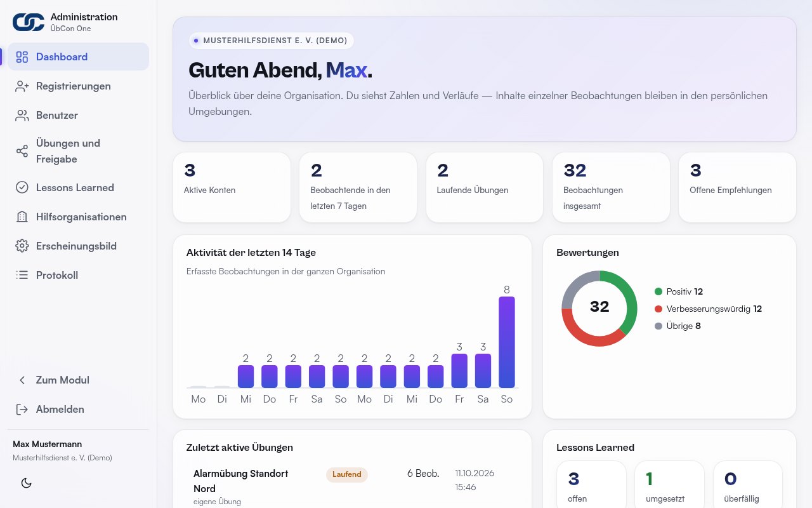This screenshot has height=508, width=812.
Task: Go to the Benutzer page
Action: click(79, 116)
